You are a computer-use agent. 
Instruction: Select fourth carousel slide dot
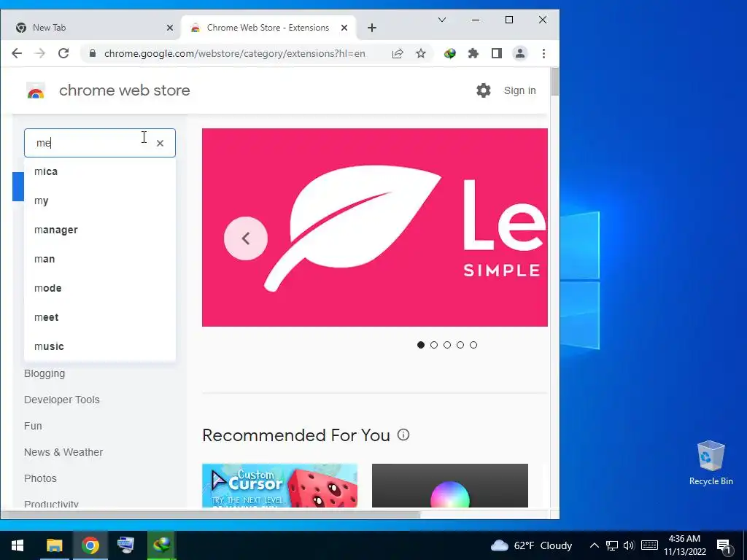(460, 345)
